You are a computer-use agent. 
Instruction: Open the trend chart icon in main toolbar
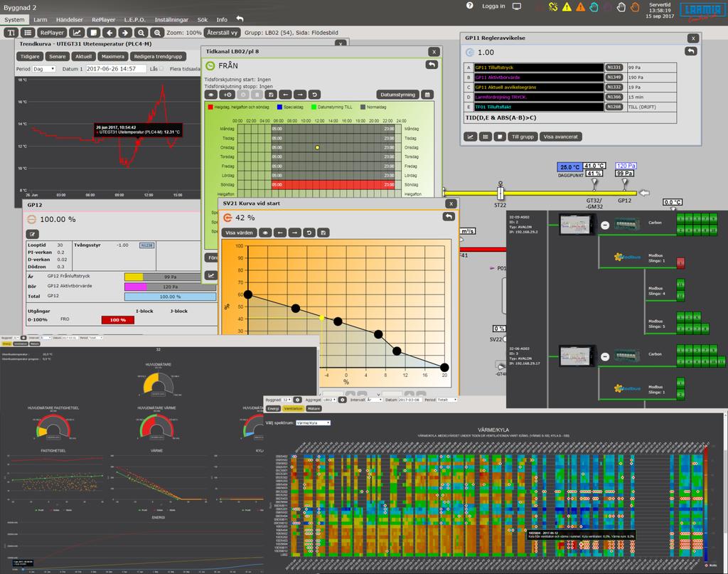point(77,33)
